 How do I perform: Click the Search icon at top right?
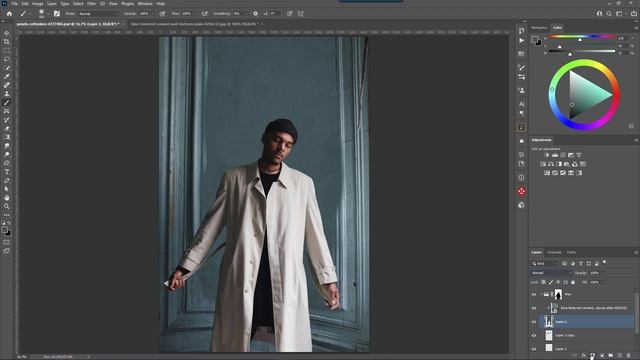click(609, 13)
